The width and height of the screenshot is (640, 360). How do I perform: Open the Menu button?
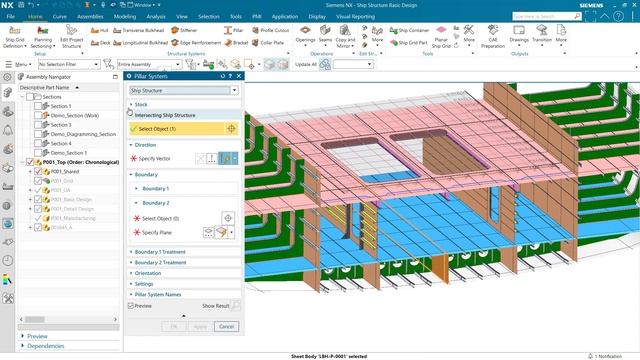(18, 64)
